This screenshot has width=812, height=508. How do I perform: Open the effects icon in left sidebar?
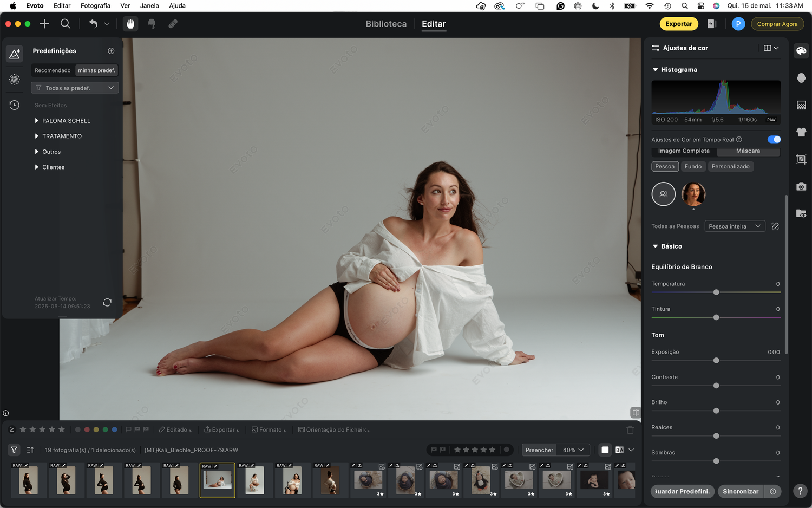pos(15,80)
